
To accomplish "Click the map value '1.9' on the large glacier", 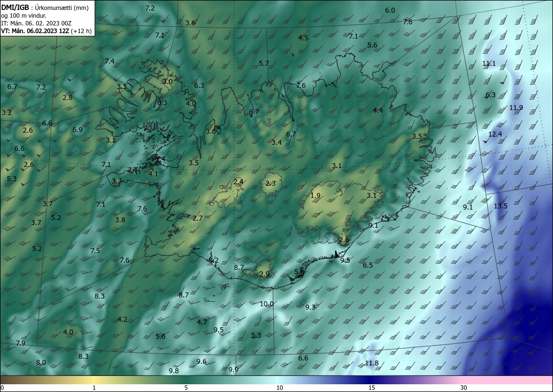I will coord(315,195).
